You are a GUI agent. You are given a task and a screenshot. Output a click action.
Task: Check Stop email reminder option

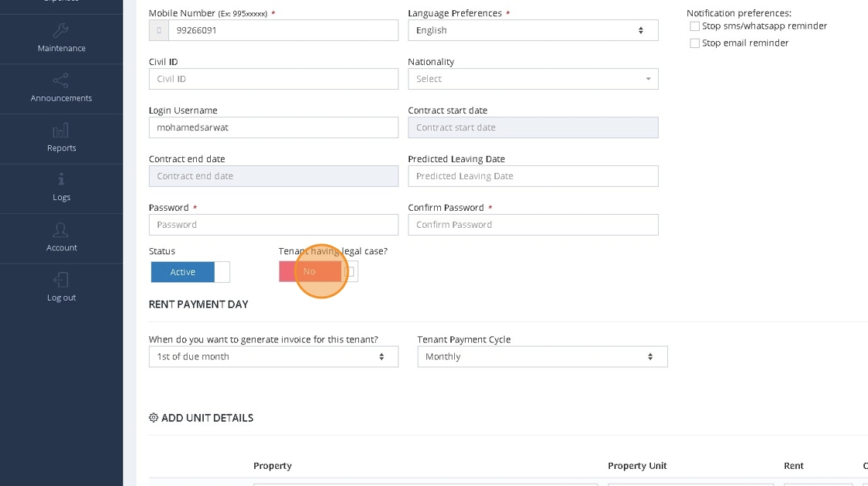point(694,43)
